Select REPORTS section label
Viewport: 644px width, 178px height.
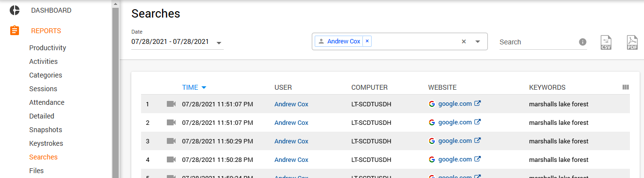click(46, 31)
